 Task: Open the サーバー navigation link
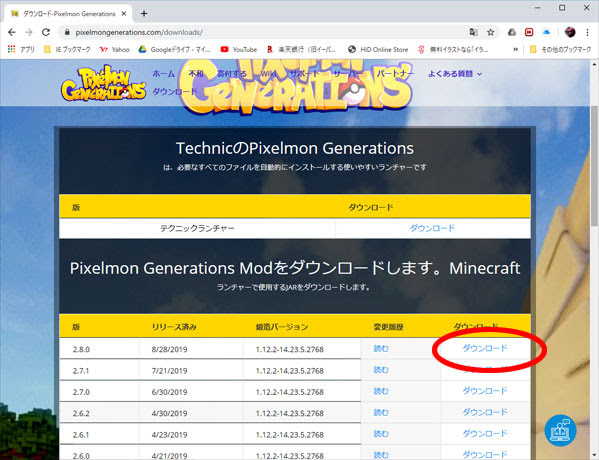(348, 74)
